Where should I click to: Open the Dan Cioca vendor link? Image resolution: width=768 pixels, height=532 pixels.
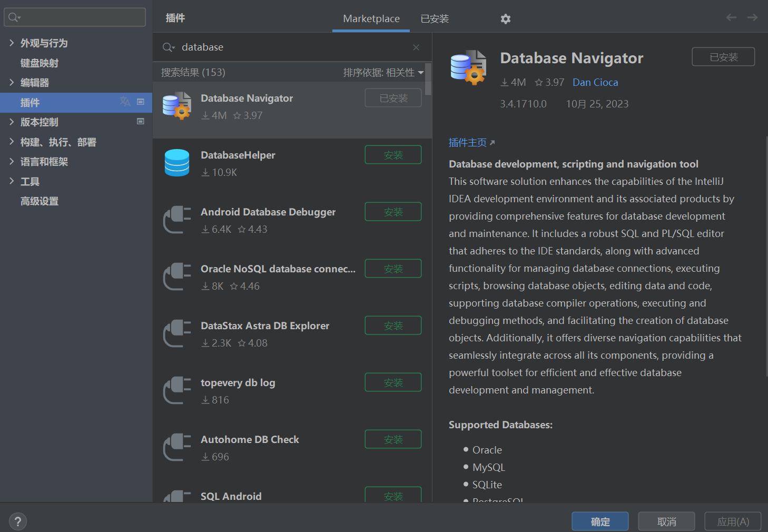(x=595, y=82)
